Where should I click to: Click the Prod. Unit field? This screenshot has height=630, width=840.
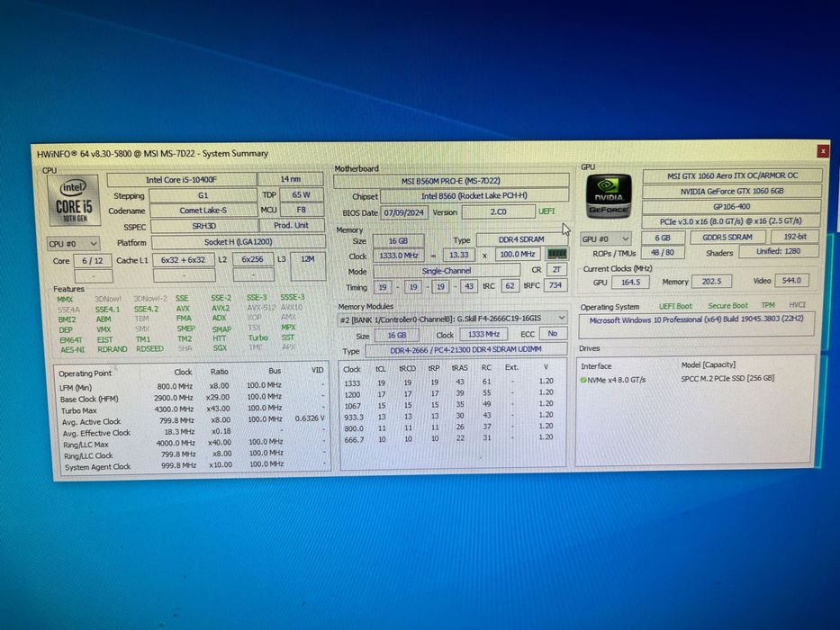[x=292, y=225]
